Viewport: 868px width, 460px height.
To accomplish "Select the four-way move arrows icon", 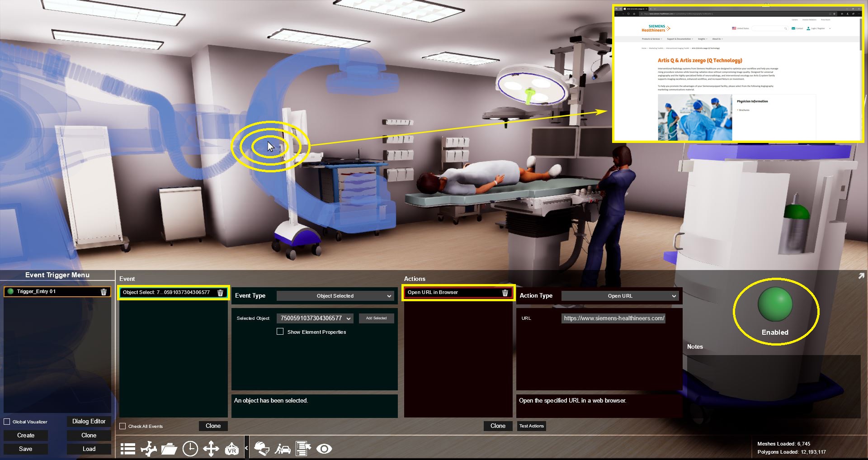I will pos(211,449).
